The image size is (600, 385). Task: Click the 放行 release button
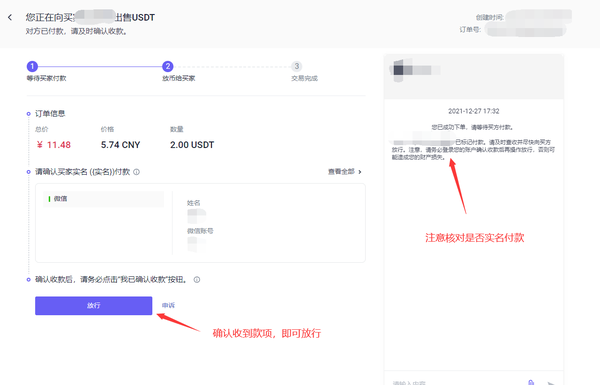pyautogui.click(x=93, y=306)
